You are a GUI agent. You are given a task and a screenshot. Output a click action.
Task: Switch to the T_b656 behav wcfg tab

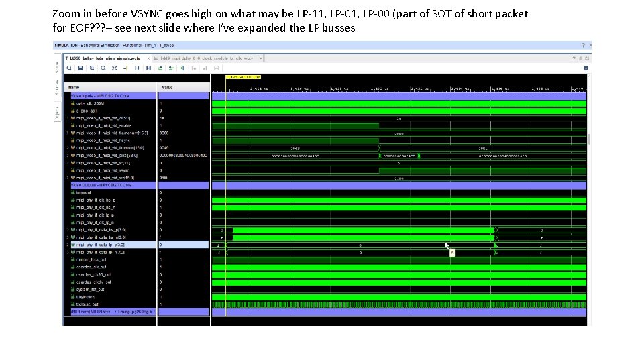coord(103,58)
